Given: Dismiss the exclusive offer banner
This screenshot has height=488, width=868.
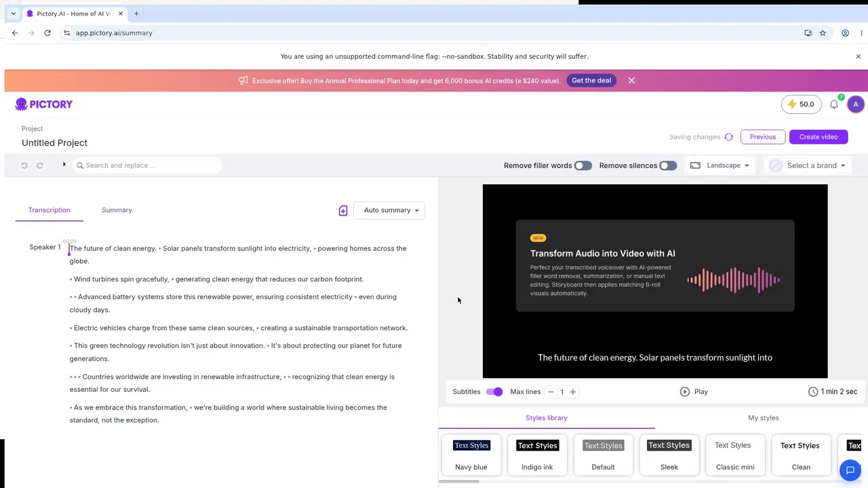Looking at the screenshot, I should [x=631, y=81].
